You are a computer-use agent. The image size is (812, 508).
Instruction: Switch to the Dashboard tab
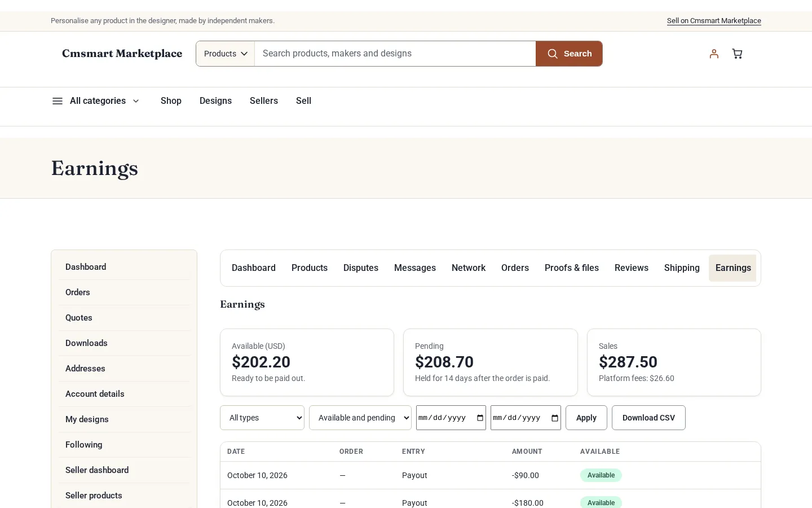[x=254, y=268]
